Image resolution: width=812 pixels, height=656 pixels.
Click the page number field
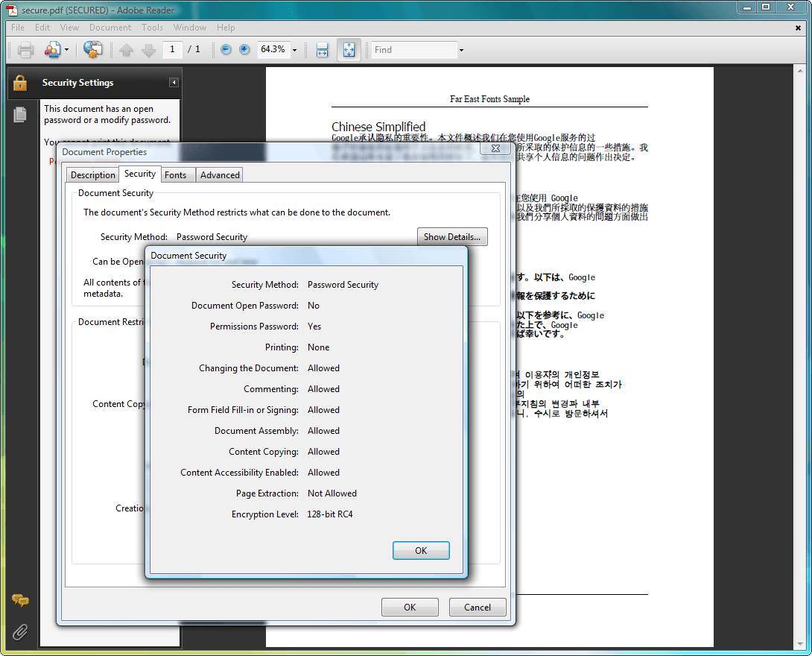point(172,49)
